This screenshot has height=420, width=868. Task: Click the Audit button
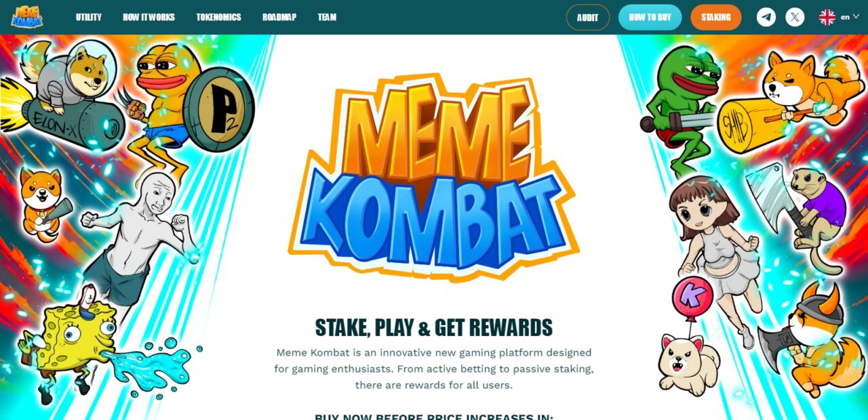click(588, 18)
